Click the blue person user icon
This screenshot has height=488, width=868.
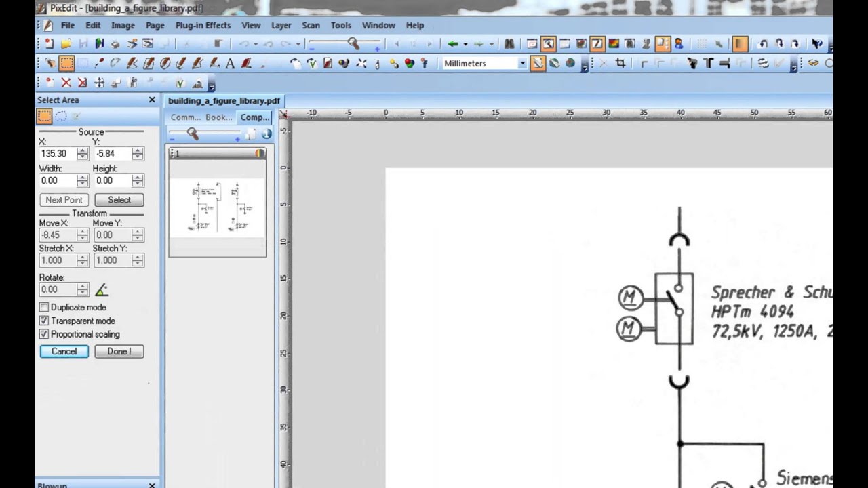679,44
